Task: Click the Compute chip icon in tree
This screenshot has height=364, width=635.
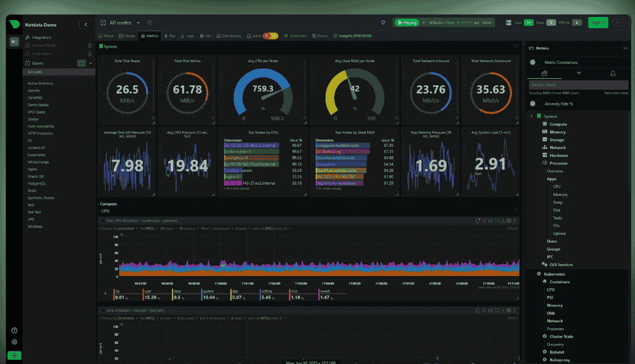Action: (x=545, y=124)
